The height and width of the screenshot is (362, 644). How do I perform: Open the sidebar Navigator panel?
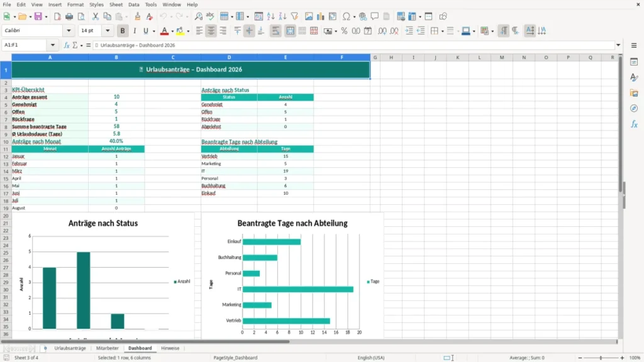click(x=634, y=108)
